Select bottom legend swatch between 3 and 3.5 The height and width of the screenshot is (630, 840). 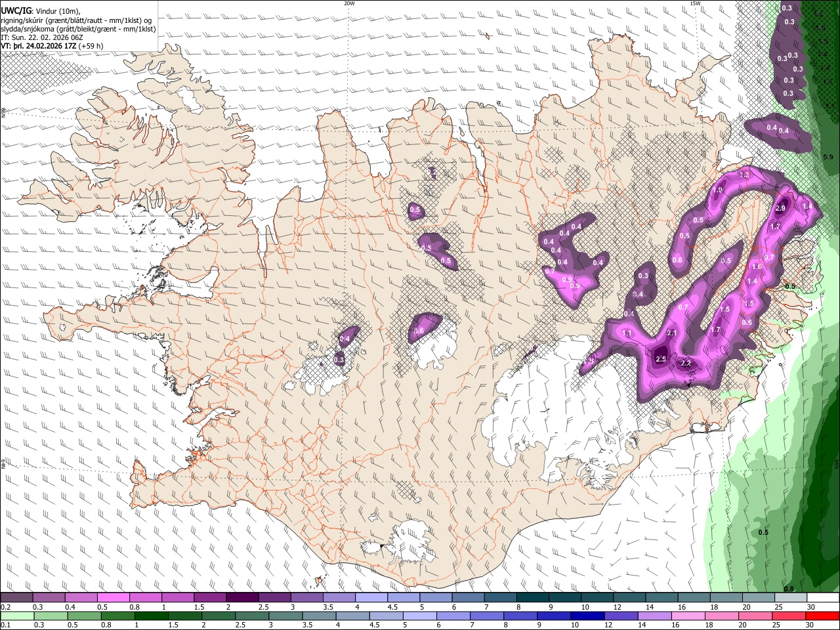pos(285,616)
